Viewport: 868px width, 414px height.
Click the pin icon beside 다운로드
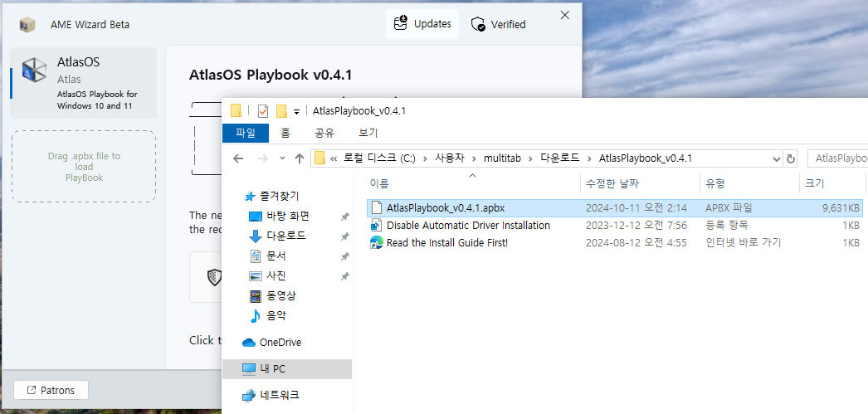coord(344,237)
